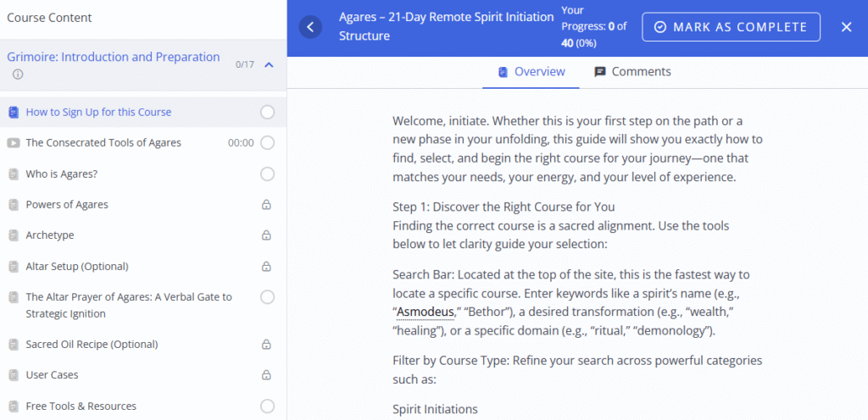Viewport: 868px width, 420px height.
Task: Collapse the Grimoire section with the chevron
Action: tap(269, 64)
